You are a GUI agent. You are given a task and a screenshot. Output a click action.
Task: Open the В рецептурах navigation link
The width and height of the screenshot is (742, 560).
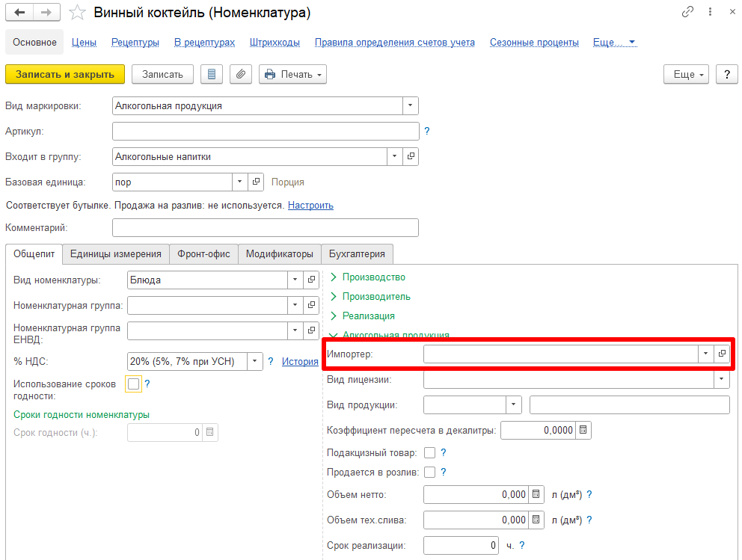(204, 43)
